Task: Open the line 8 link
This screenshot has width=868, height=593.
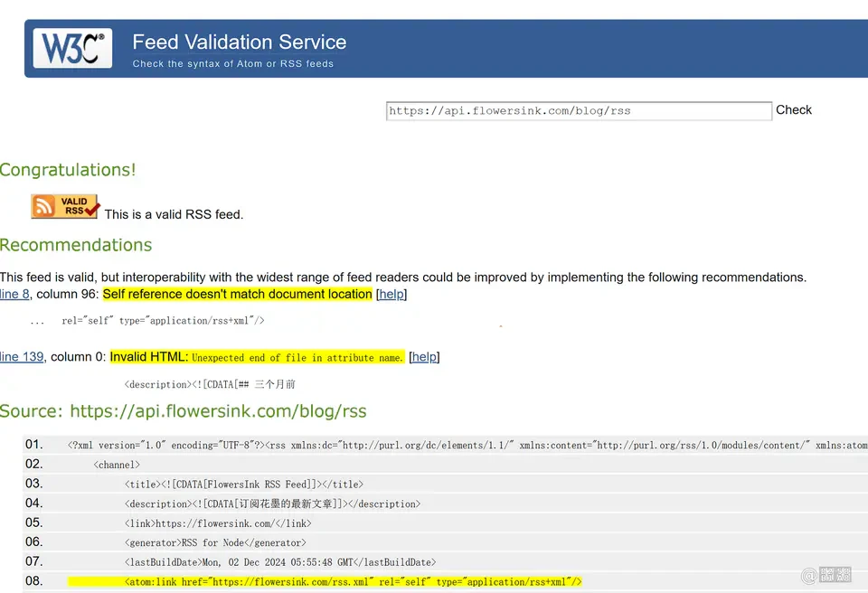Action: click(x=14, y=294)
